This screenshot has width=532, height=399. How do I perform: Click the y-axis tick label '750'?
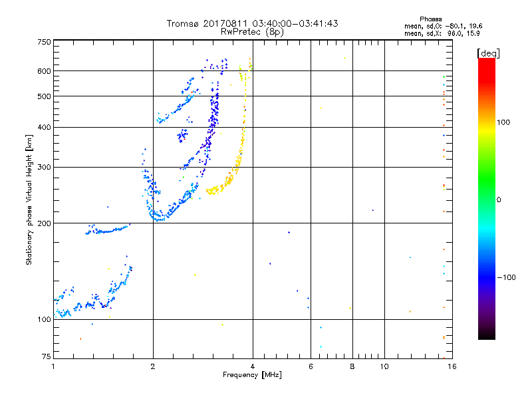click(44, 42)
